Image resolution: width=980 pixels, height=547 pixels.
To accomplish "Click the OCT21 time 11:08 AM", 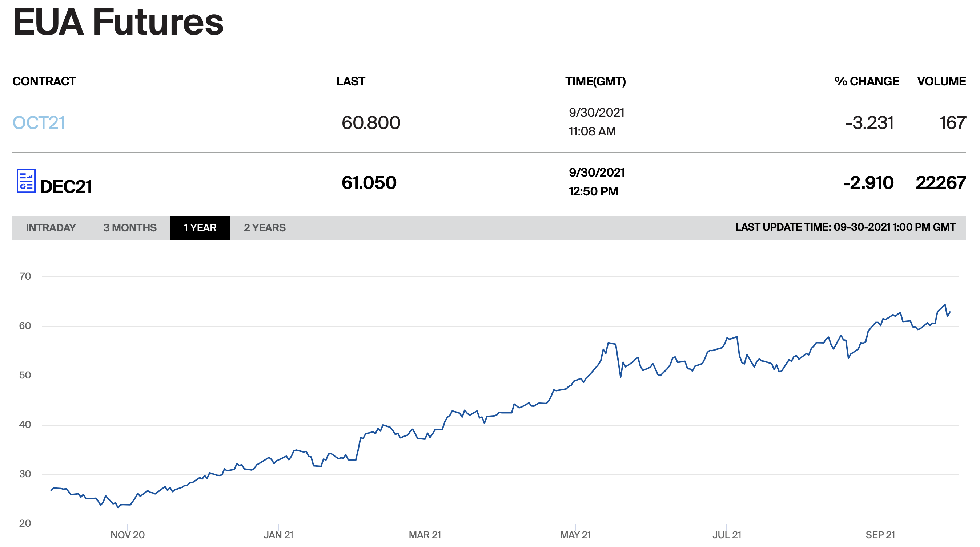I will [x=592, y=131].
